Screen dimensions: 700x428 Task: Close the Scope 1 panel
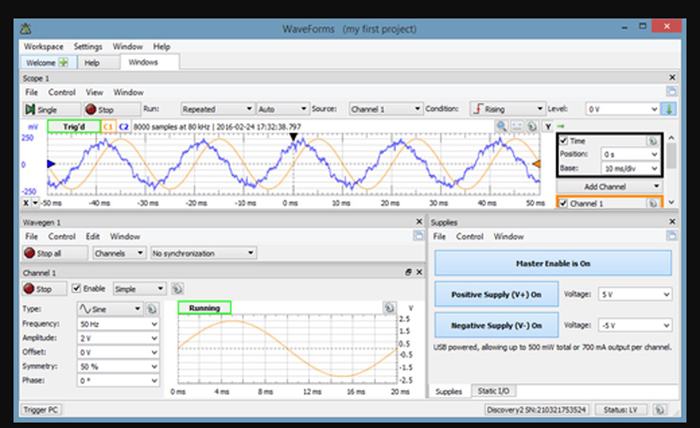(x=672, y=78)
